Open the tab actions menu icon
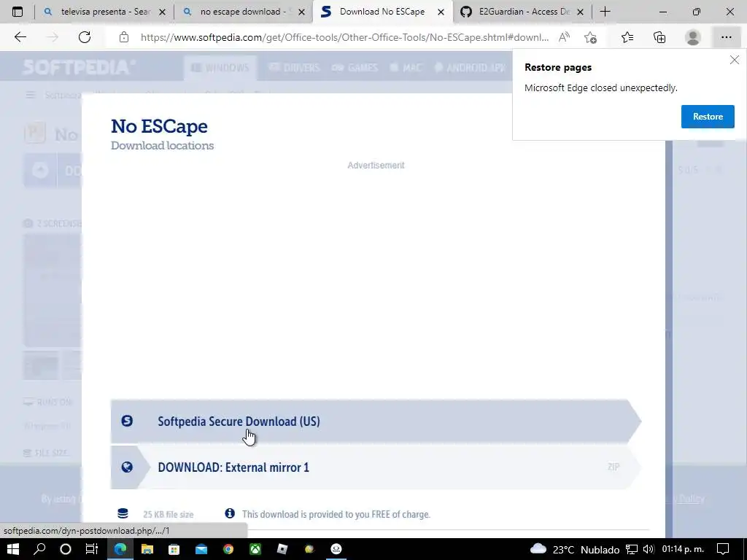The width and height of the screenshot is (747, 560). (x=18, y=12)
